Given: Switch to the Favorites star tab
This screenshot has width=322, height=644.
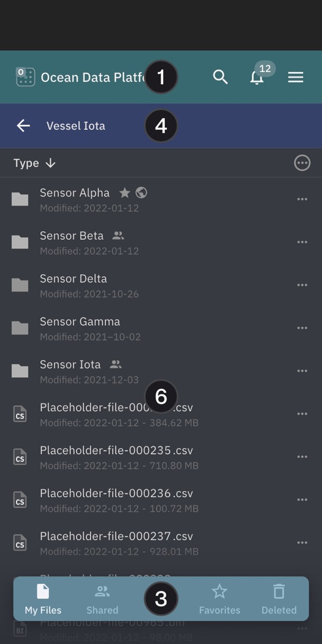Looking at the screenshot, I should pyautogui.click(x=219, y=591).
